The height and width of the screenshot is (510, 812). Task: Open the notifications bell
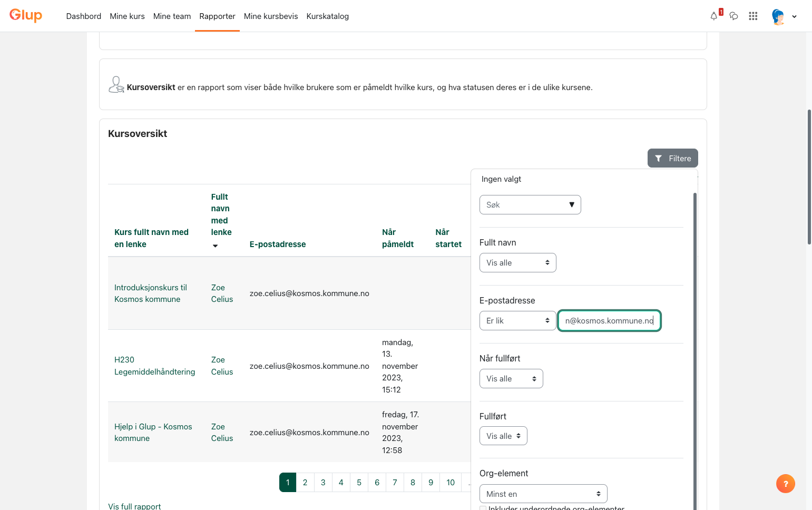pos(714,16)
